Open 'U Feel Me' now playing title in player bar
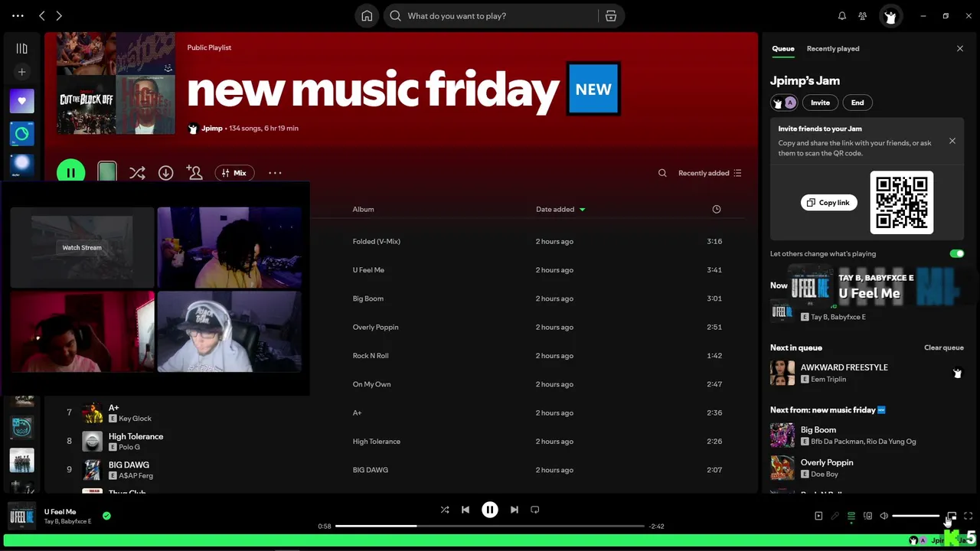The image size is (980, 551). coord(60,512)
